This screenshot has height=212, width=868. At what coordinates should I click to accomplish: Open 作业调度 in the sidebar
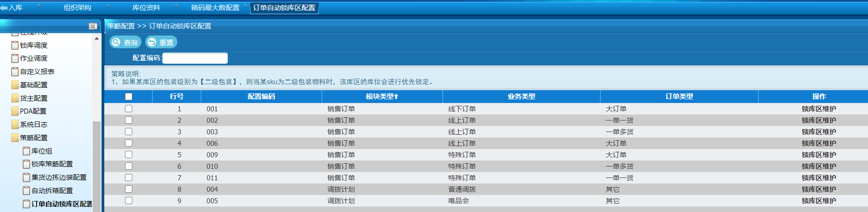[34, 58]
